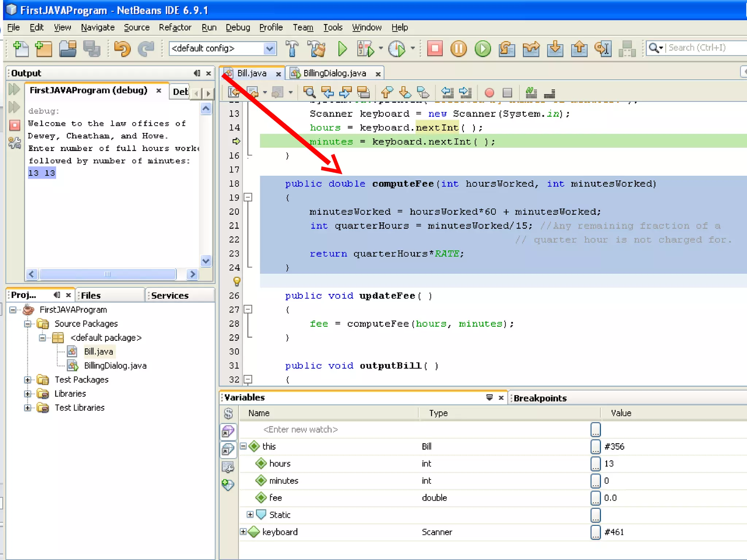Toggle the editor's red macro recording button
The height and width of the screenshot is (560, 747).
489,93
